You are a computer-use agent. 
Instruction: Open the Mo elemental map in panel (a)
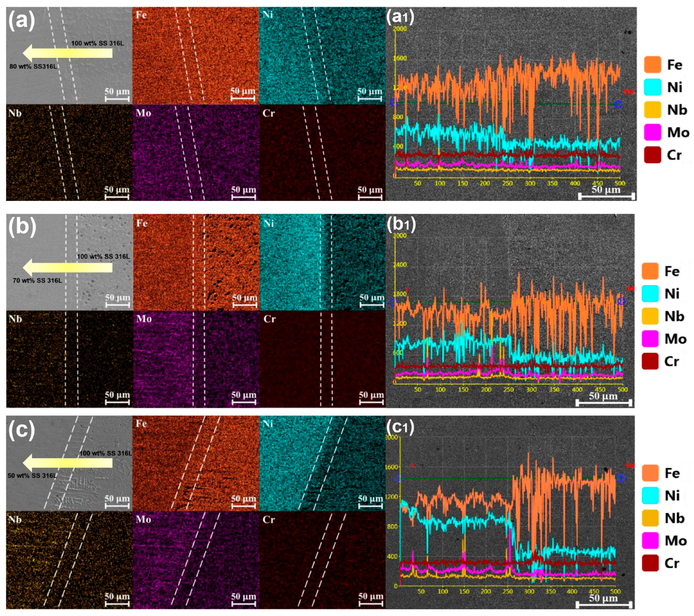[196, 153]
